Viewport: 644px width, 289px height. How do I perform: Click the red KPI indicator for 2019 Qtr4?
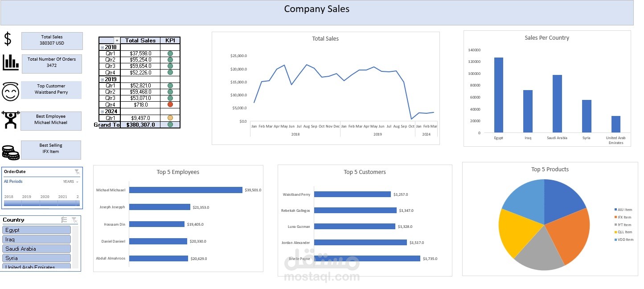(170, 104)
